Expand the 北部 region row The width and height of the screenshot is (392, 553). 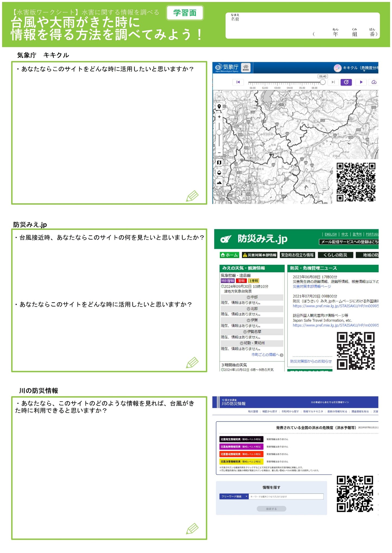pyautogui.click(x=252, y=309)
